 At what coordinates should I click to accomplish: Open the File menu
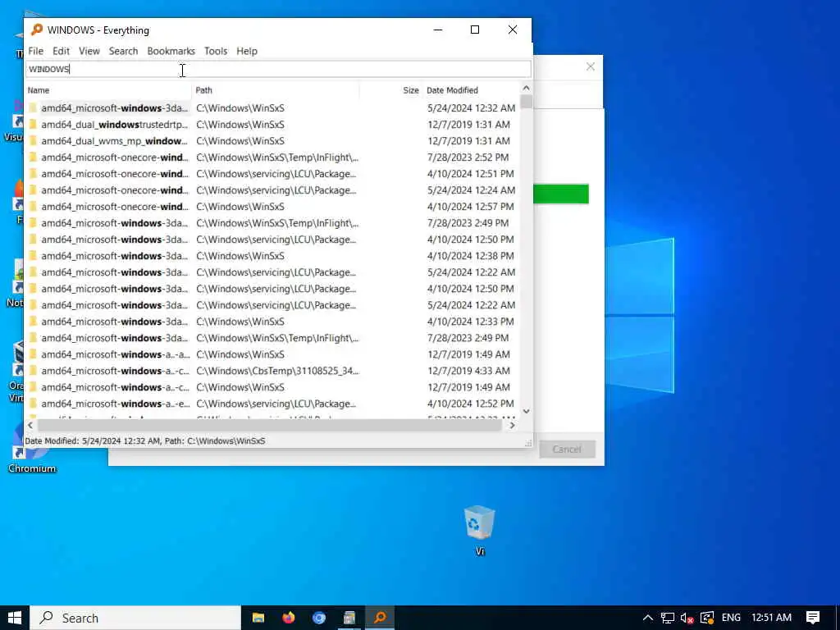click(36, 51)
